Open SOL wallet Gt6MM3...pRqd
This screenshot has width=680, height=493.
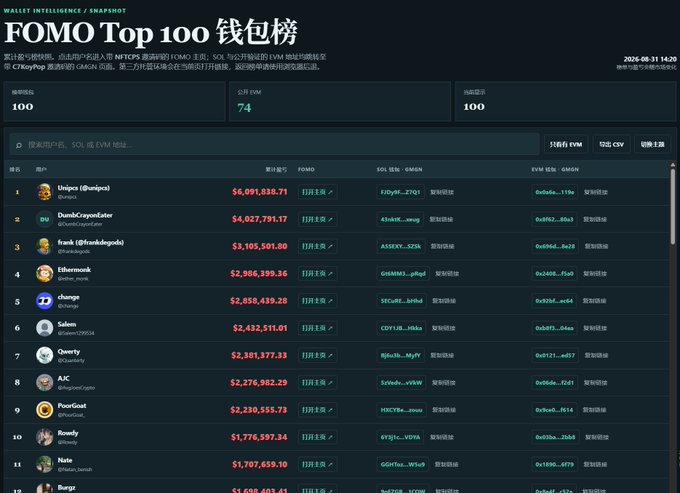(x=403, y=274)
